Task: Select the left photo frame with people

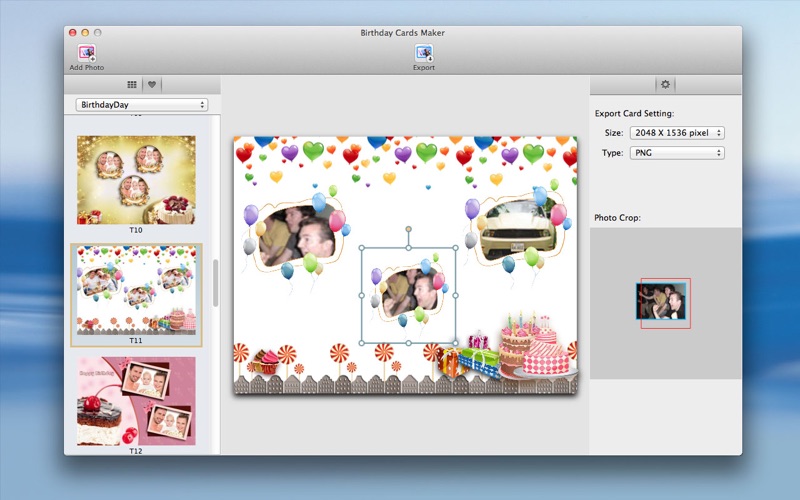Action: [297, 236]
